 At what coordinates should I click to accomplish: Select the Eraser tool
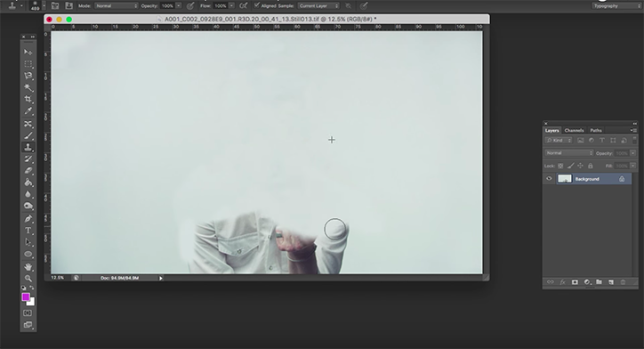[x=28, y=171]
